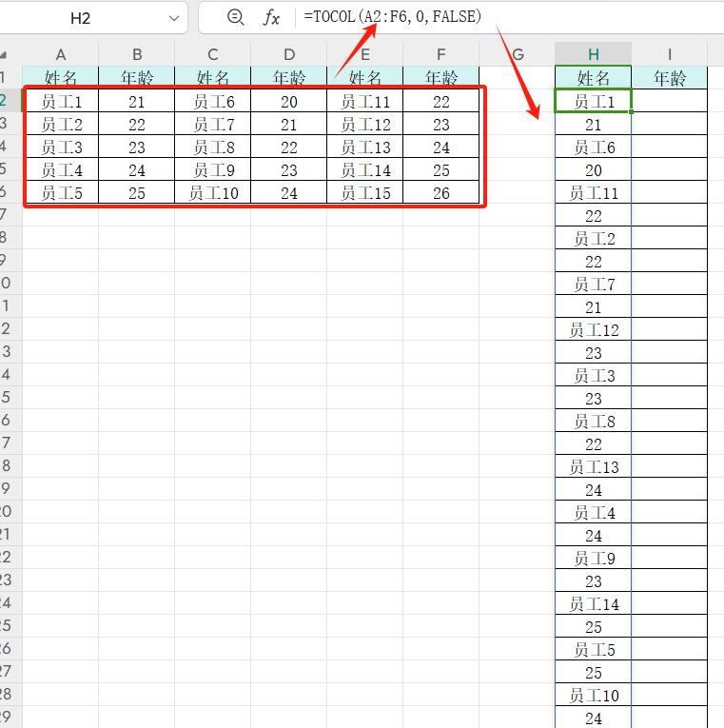Select column G header
The width and height of the screenshot is (724, 728).
(517, 54)
